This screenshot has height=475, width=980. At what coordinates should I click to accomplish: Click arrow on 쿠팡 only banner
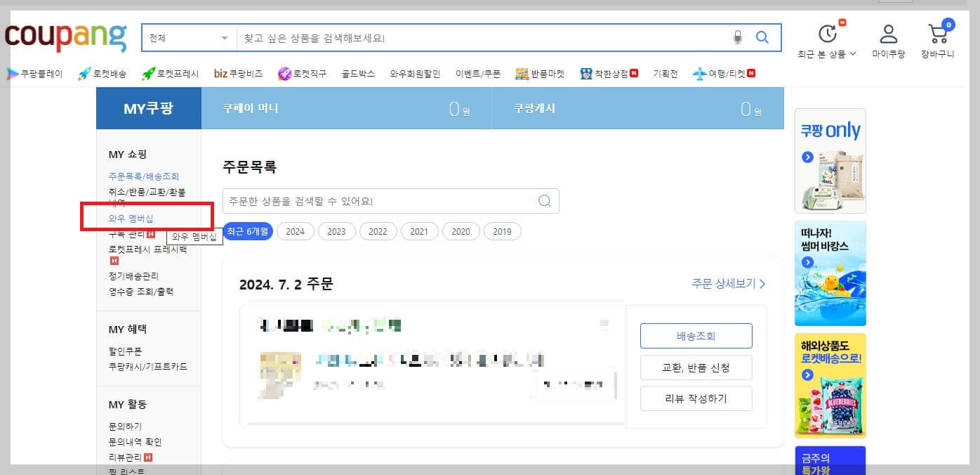pyautogui.click(x=807, y=157)
